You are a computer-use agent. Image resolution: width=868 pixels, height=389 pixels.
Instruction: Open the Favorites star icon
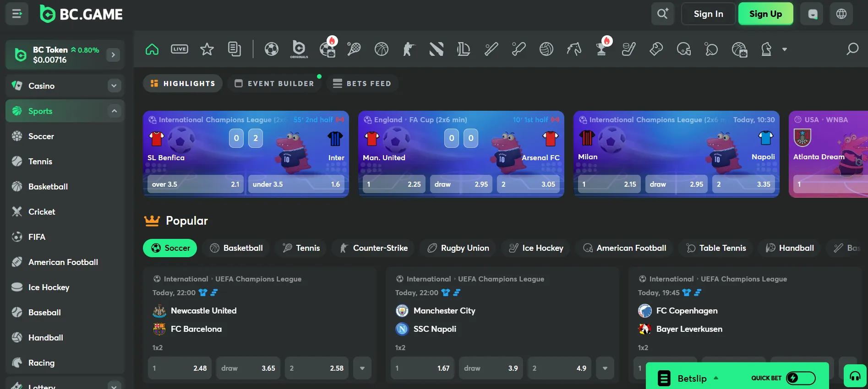[x=207, y=49]
